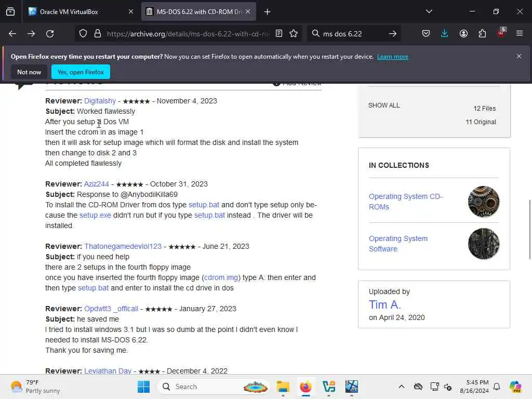Viewport: 532px width, 399px height.
Task: Select the MS-DOS 6.22 with CD-ROM tab
Action: click(x=198, y=11)
